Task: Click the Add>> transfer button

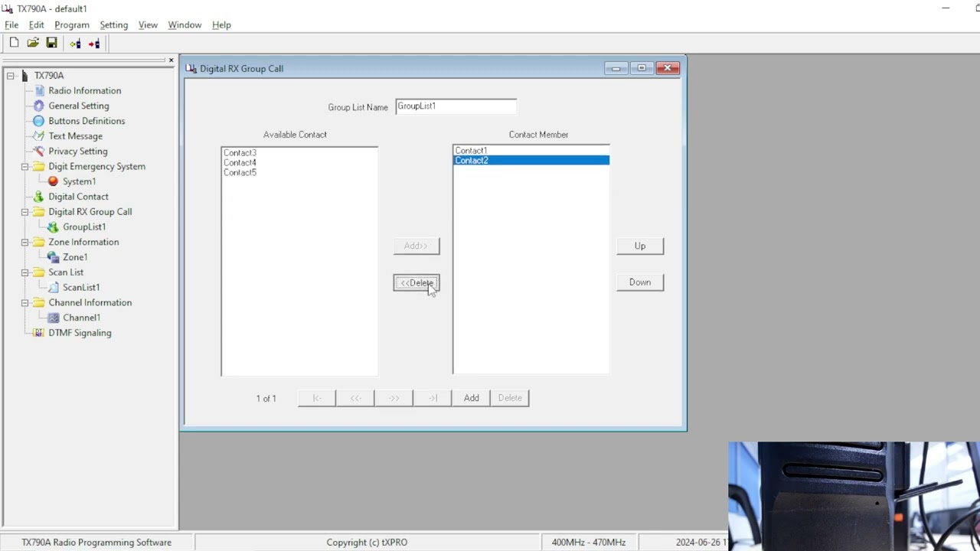Action: 416,246
